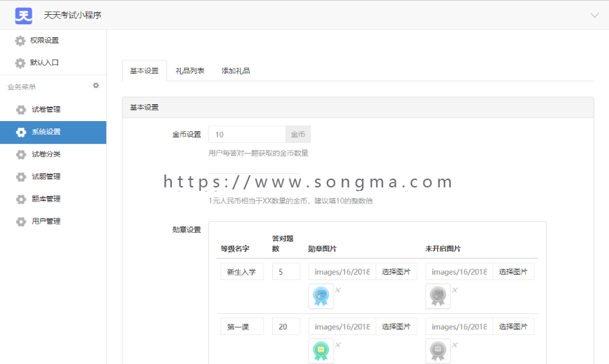
Task: Click the small gear next to 业务菜单
Action: coord(96,85)
